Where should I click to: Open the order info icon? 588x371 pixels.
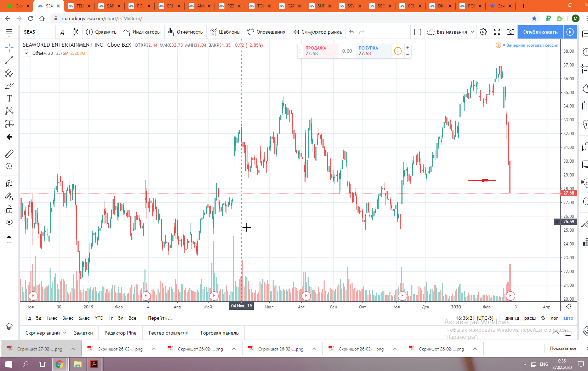click(x=398, y=51)
